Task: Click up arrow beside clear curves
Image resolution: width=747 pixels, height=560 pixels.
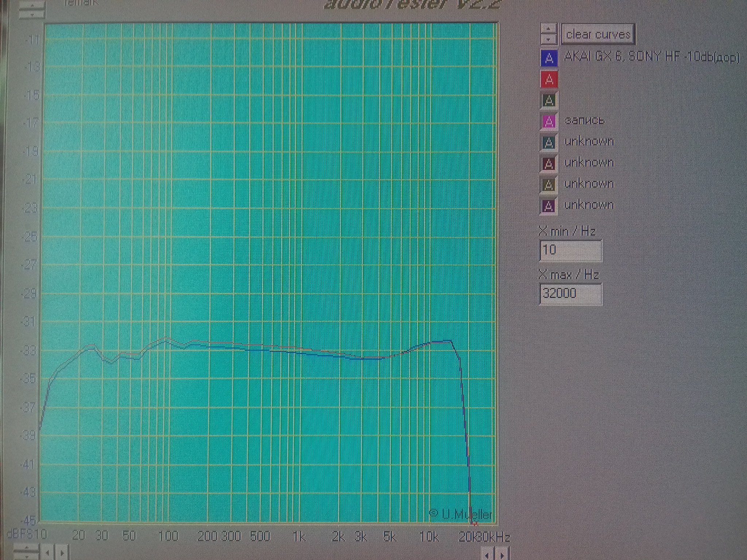Action: 548,29
